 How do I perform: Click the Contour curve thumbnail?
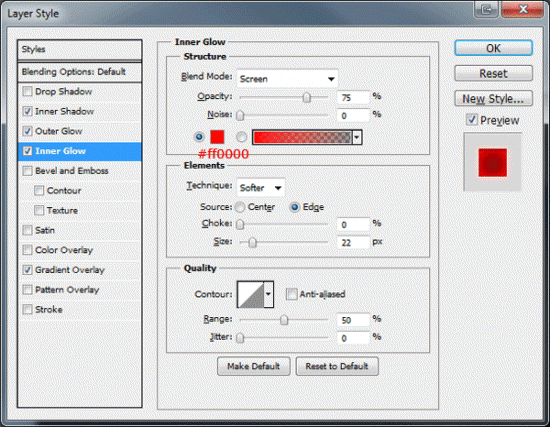pyautogui.click(x=250, y=294)
